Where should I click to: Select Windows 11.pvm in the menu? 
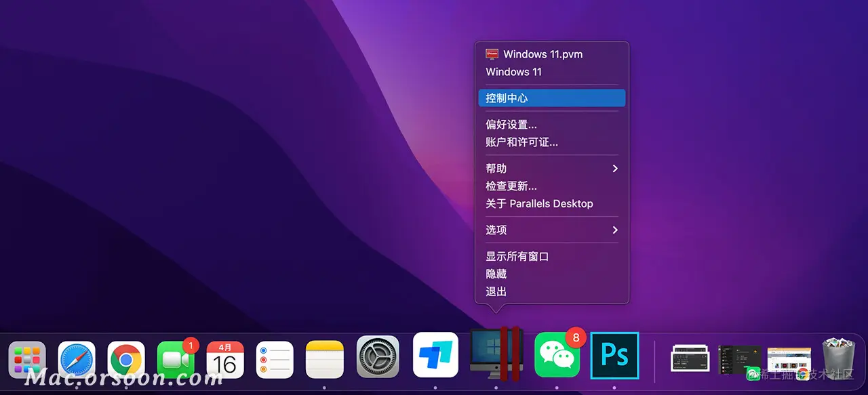[x=551, y=54]
